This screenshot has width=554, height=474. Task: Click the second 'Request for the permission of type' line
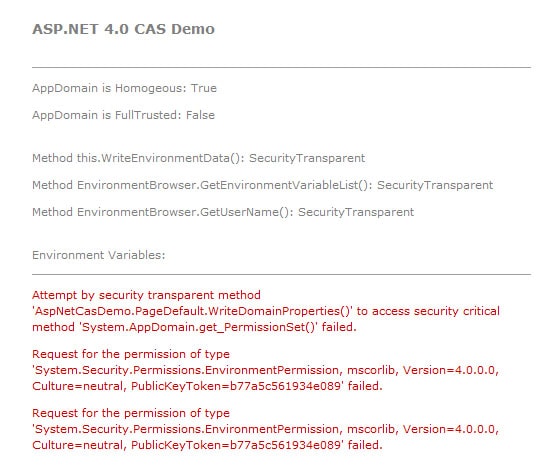point(131,413)
